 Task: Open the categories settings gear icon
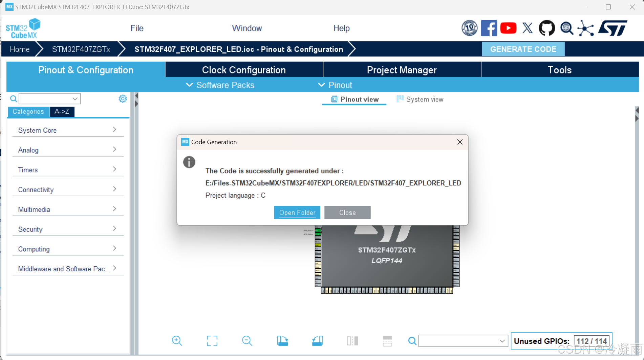(x=123, y=98)
